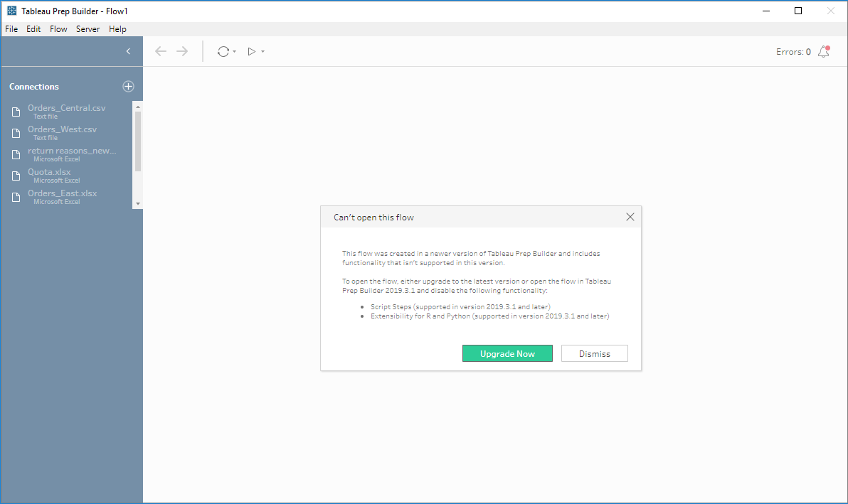Viewport: 848px width, 504px height.
Task: Maximize the Tableau Prep Builder window
Action: (798, 11)
